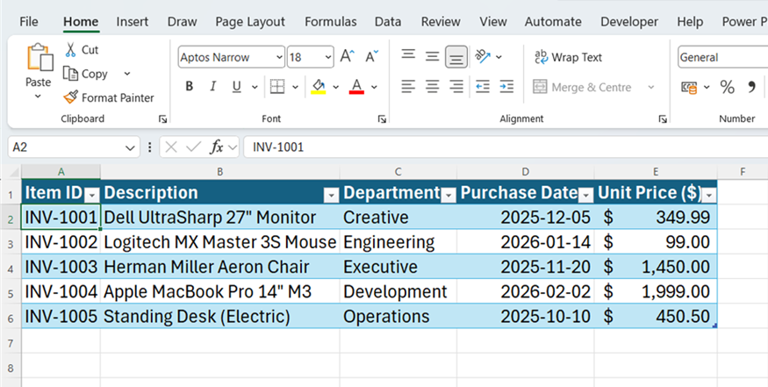Switch to the Page Layout tab
Screen dimensions: 768x387
coord(250,22)
